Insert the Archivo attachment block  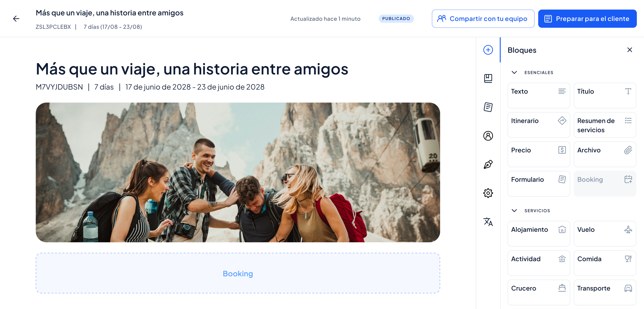[604, 154]
